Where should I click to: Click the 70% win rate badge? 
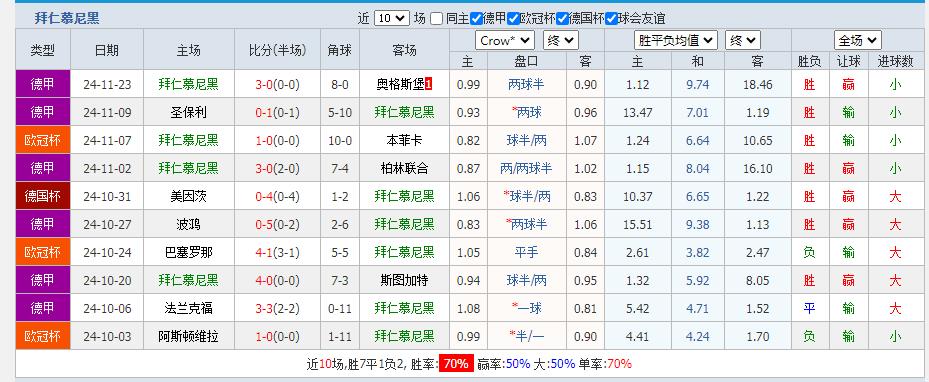click(456, 364)
